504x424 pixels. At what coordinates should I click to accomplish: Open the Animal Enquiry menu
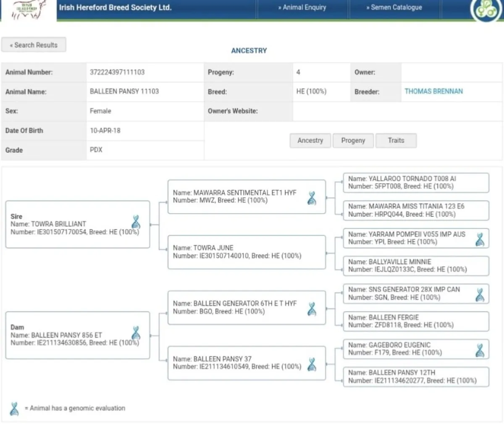[x=302, y=8]
